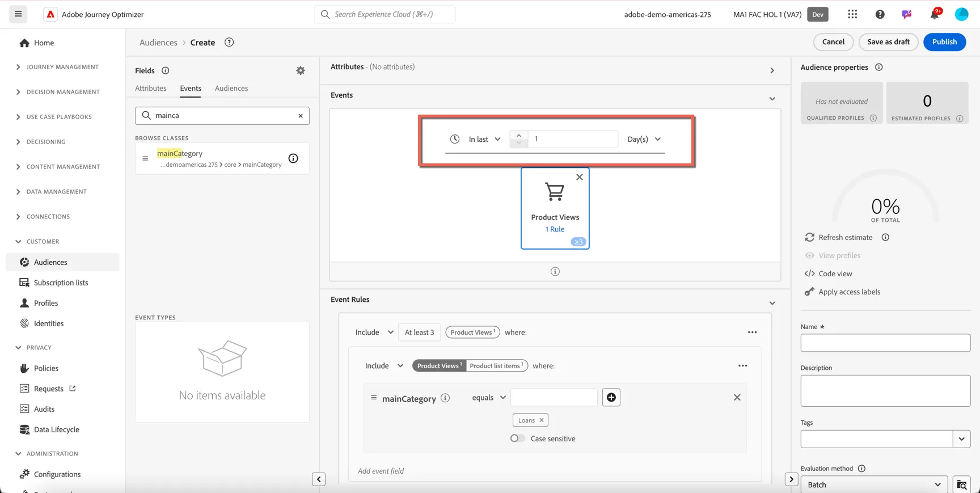Click the audience Name input field
This screenshot has height=493, width=980.
tap(885, 343)
